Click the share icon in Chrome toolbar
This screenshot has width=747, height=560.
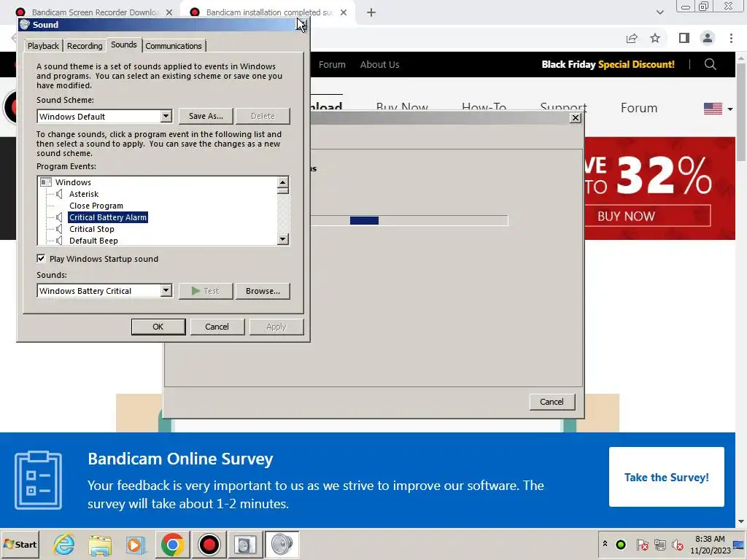click(632, 38)
